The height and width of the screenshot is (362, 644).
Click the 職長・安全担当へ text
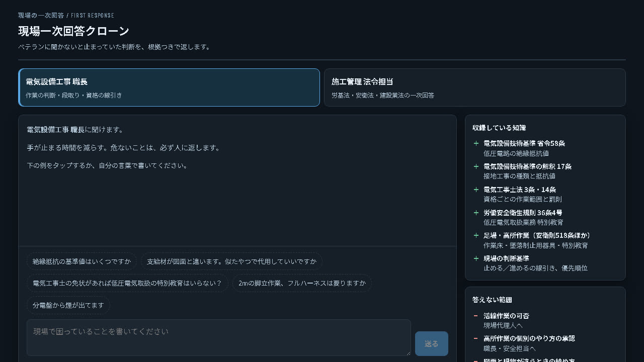pos(510,348)
